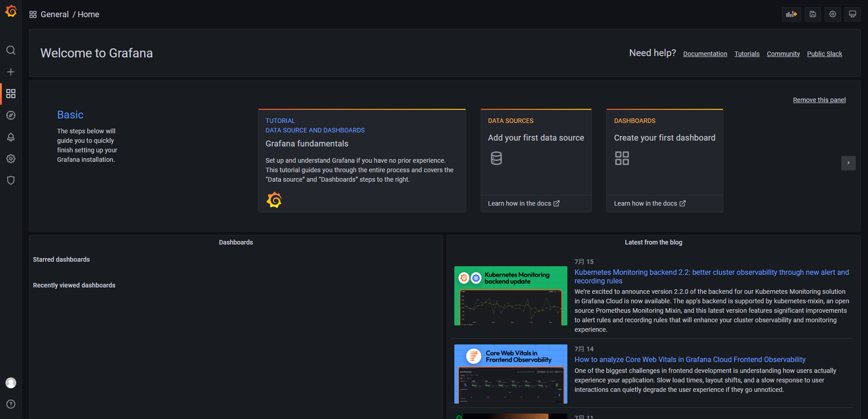Open the Tutorials help link
Viewport: 868px width, 419px height.
coord(747,54)
